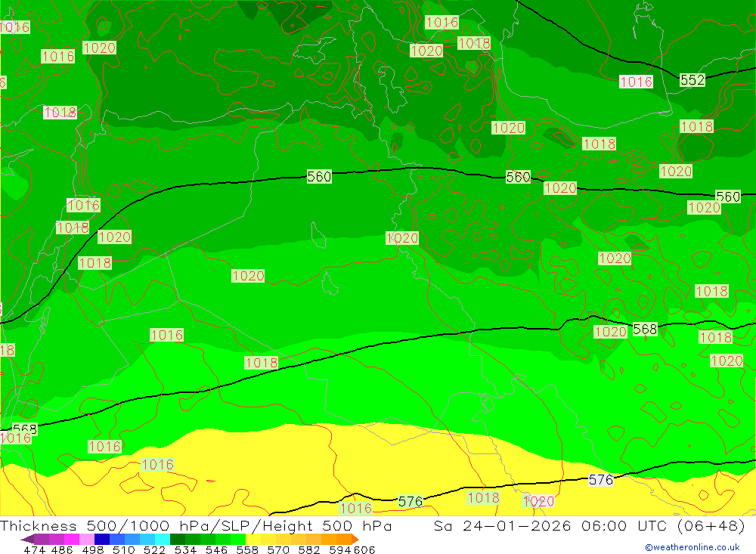Open the weatheronline.co.uk copyright link

point(692,547)
